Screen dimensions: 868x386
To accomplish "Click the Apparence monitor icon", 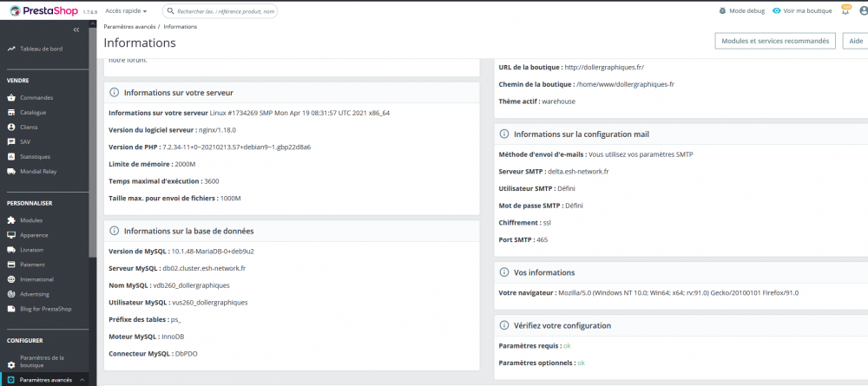I will [x=11, y=235].
